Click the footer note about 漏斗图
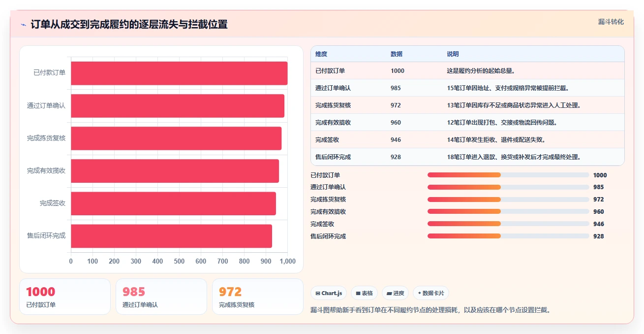644x334 pixels. [430, 310]
